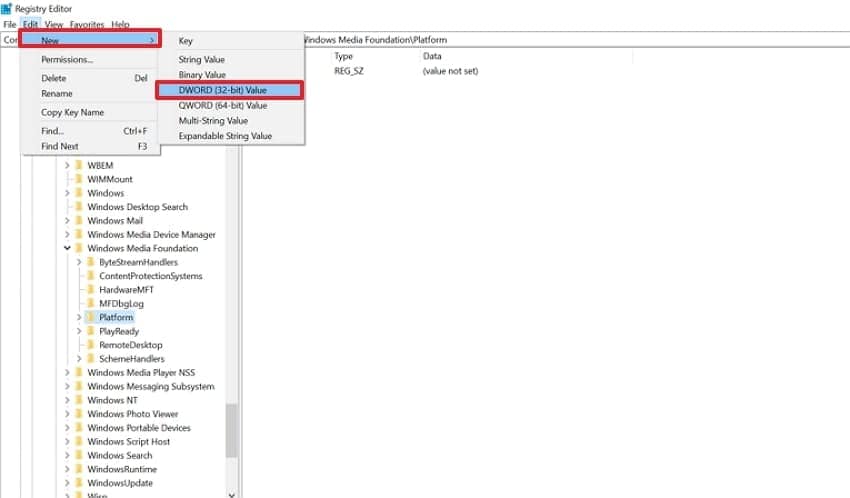850x498 pixels.
Task: Select the New submenu entry
Action: [x=90, y=40]
